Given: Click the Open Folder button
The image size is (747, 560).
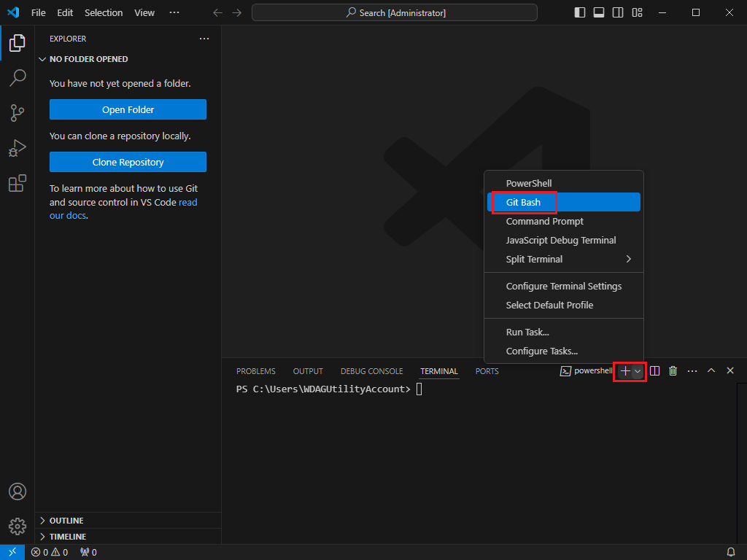Looking at the screenshot, I should [x=128, y=109].
